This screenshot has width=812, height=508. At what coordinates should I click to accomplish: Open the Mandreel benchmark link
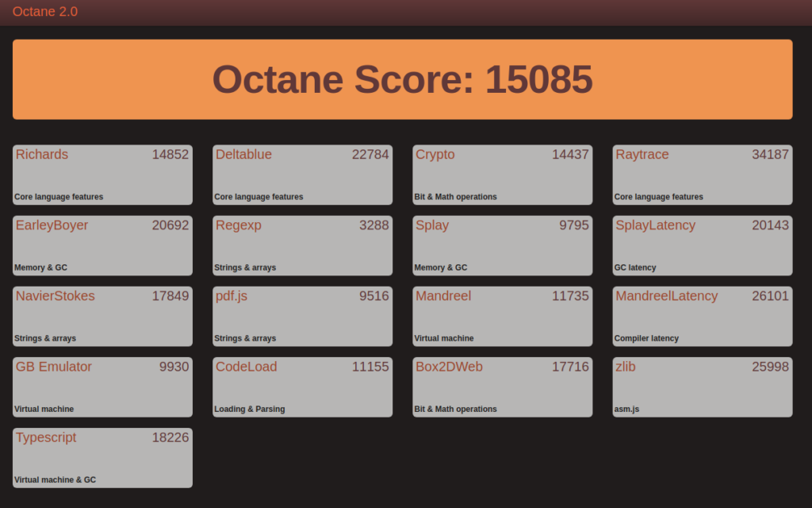(443, 296)
